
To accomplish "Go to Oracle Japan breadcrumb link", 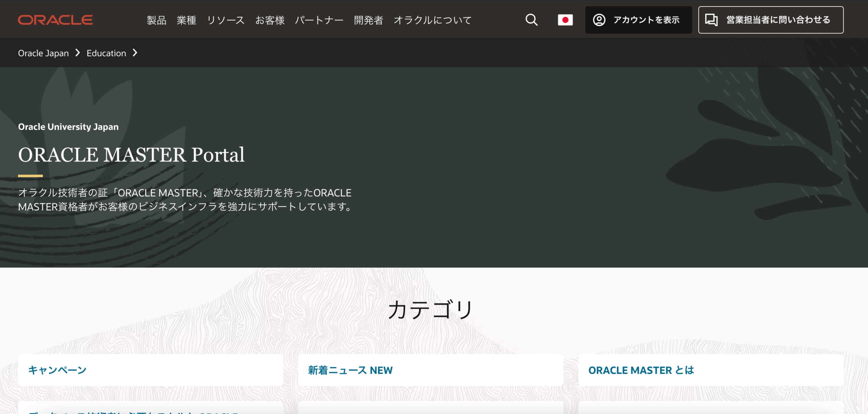I will pos(43,53).
